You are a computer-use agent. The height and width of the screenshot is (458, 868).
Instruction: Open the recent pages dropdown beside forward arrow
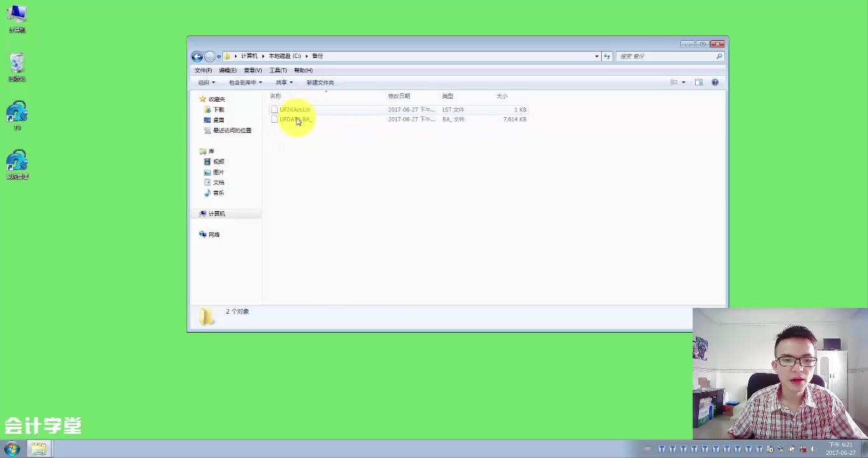coord(219,57)
